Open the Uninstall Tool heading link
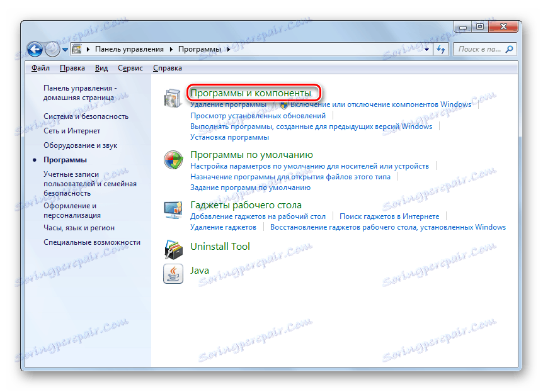This screenshot has height=392, width=543. click(220, 247)
